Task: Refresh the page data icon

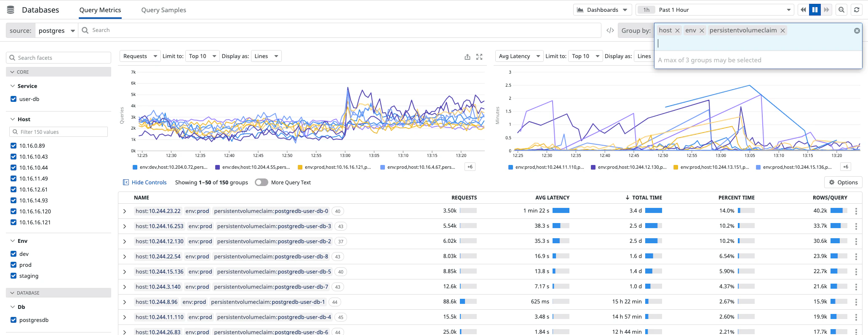Action: [857, 10]
